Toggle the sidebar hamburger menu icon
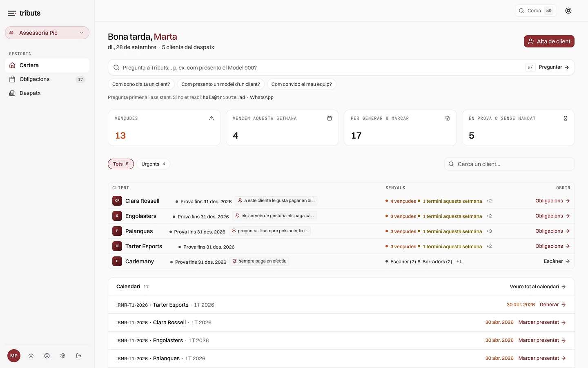This screenshot has height=368, width=588. pyautogui.click(x=12, y=13)
